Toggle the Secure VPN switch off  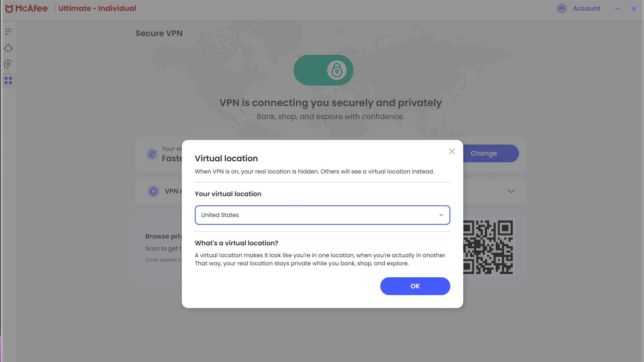tap(323, 70)
